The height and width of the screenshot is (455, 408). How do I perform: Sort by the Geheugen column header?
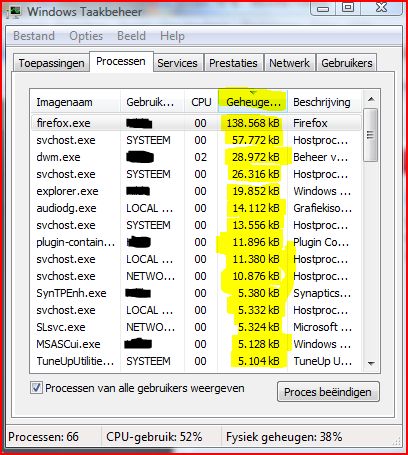coord(253,102)
